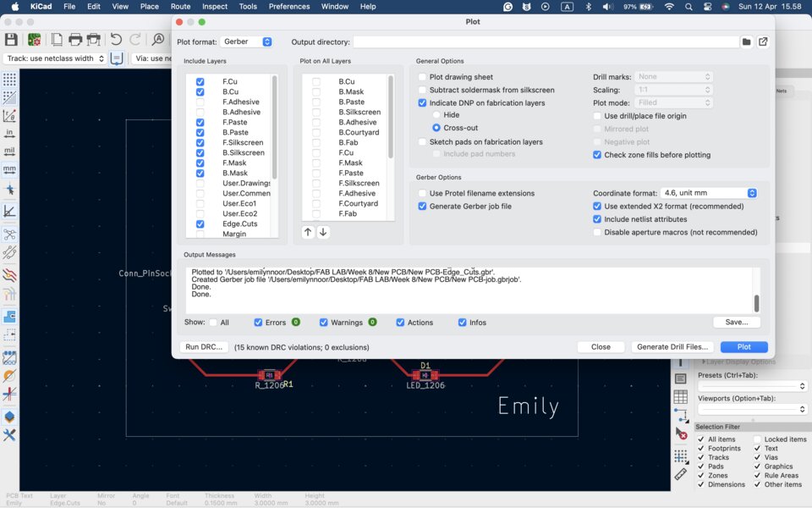
Task: Select millimeters unit icon
Action: tap(9, 169)
